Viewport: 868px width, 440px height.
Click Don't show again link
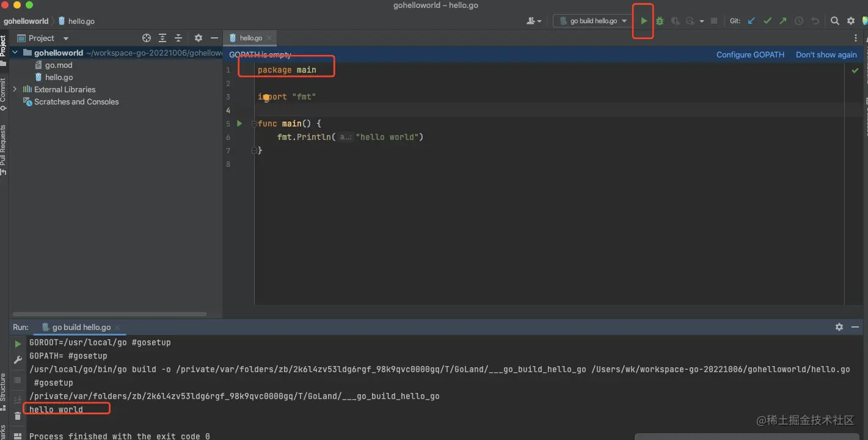point(826,54)
